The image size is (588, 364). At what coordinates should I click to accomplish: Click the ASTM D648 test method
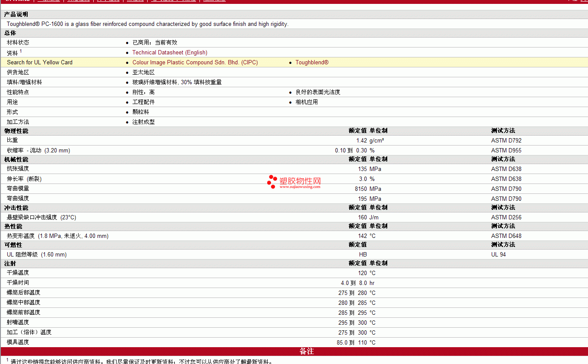tap(506, 236)
